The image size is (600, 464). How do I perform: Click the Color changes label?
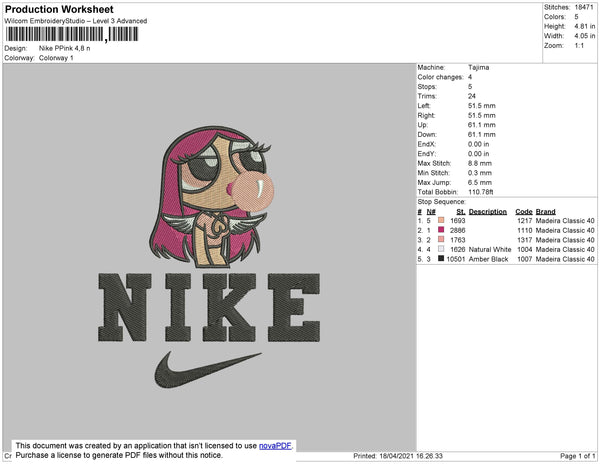point(440,77)
